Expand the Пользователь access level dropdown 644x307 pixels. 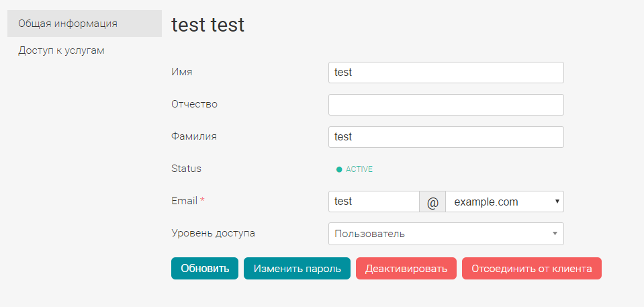446,234
